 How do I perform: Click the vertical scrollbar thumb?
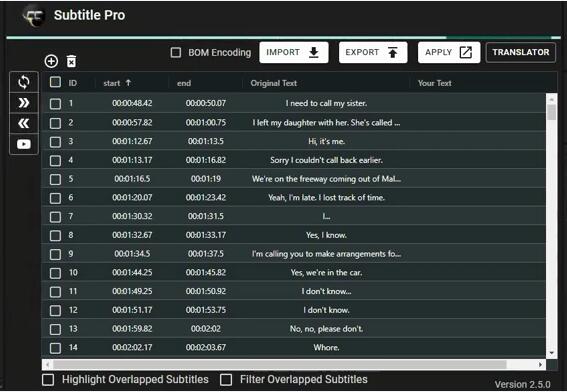[552, 112]
